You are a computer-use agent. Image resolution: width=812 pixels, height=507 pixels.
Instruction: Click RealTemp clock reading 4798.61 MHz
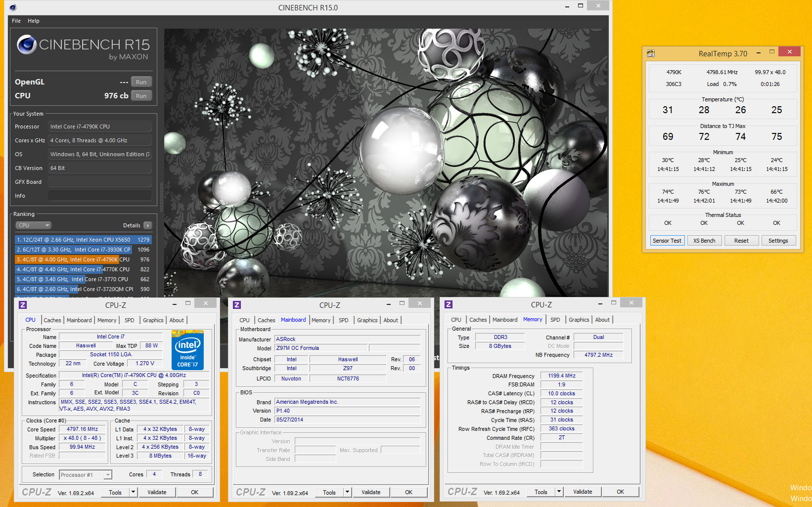click(x=722, y=72)
